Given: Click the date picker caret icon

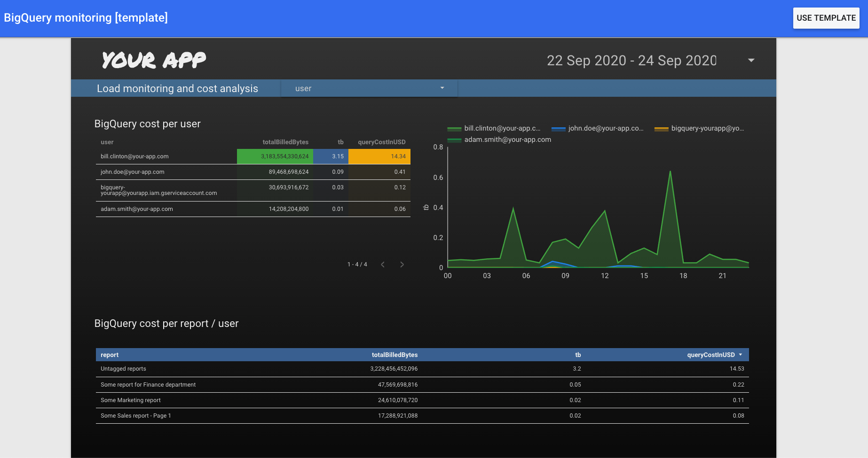Looking at the screenshot, I should pyautogui.click(x=751, y=60).
